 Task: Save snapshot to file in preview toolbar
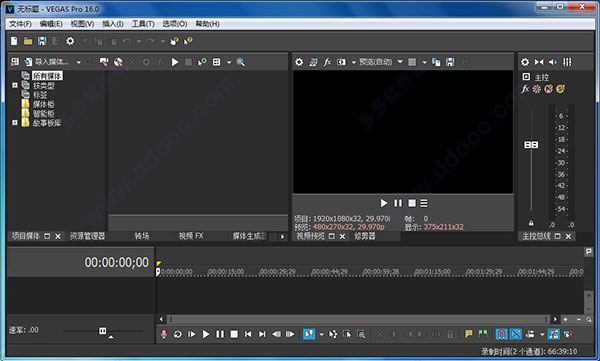(450, 62)
